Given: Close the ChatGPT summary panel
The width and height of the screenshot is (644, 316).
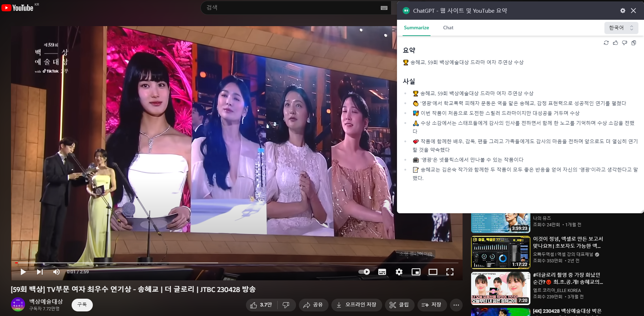Looking at the screenshot, I should pyautogui.click(x=633, y=11).
